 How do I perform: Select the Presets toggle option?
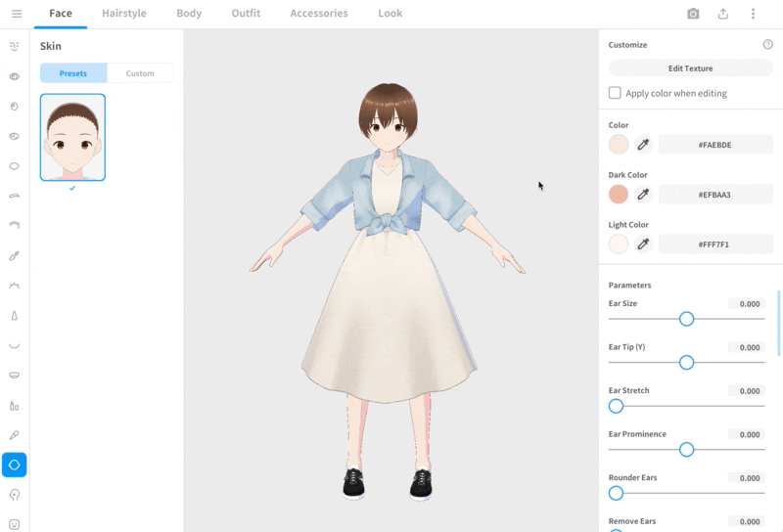[73, 73]
